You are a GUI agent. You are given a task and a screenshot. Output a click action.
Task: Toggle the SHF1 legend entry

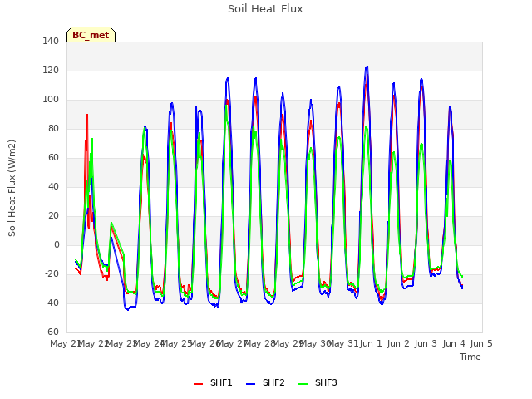pyautogui.click(x=213, y=382)
